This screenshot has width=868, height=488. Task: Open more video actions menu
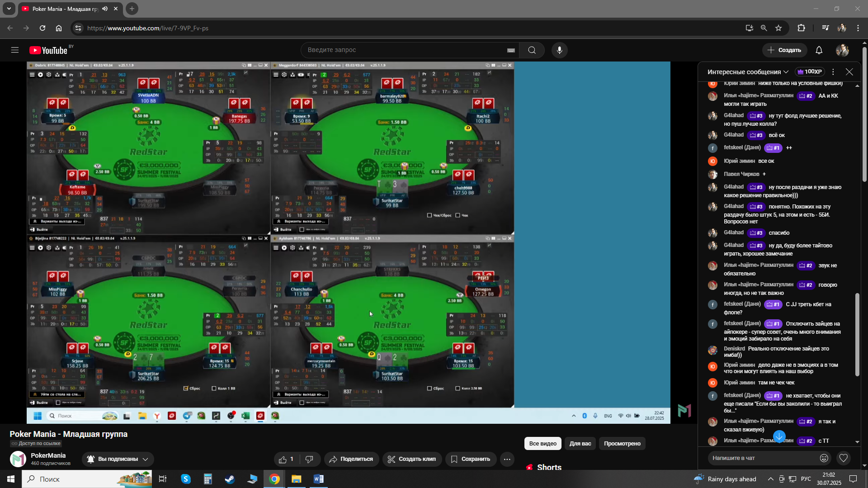click(x=507, y=459)
